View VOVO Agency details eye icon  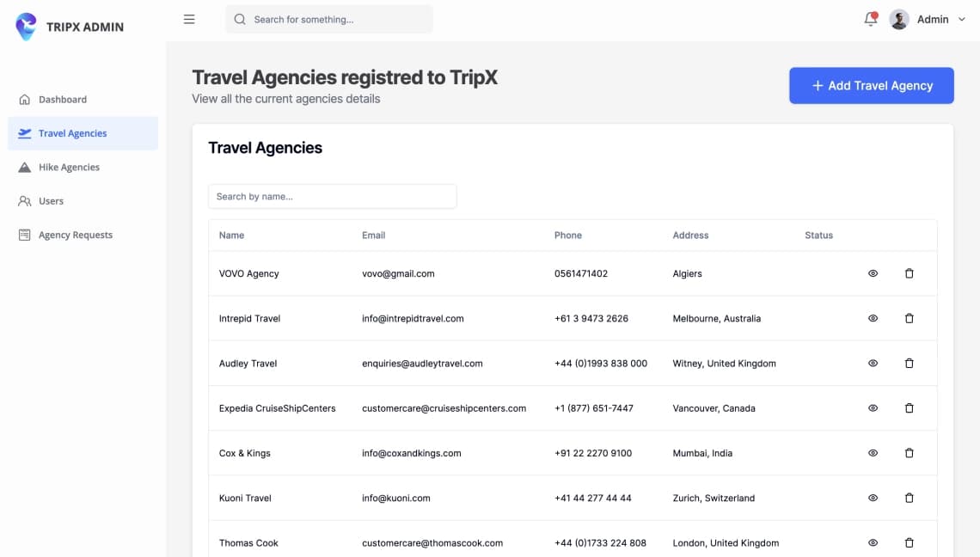click(873, 273)
